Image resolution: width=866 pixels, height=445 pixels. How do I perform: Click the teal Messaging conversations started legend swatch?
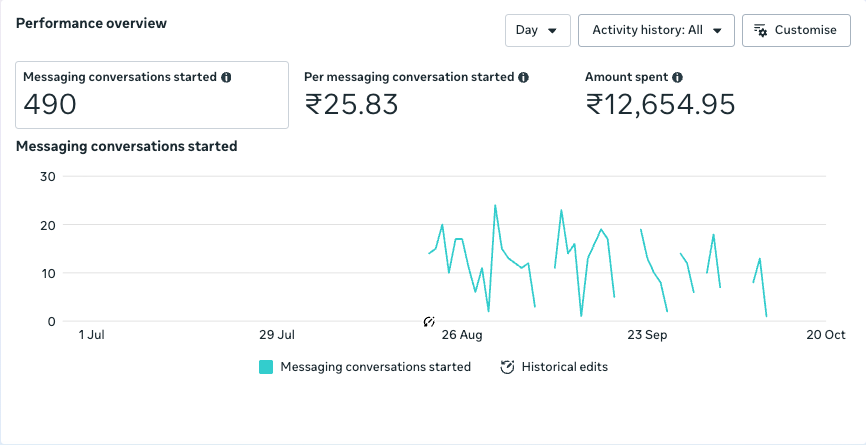266,367
